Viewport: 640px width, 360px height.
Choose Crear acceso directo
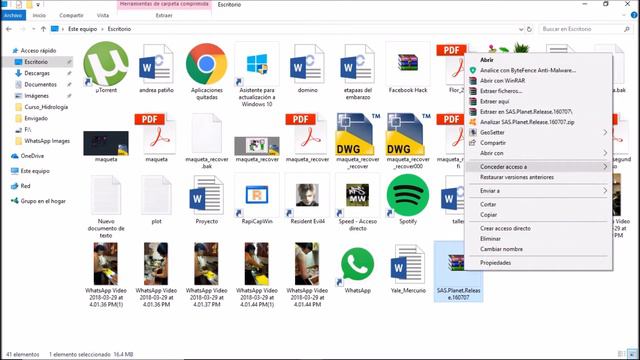pos(538,228)
